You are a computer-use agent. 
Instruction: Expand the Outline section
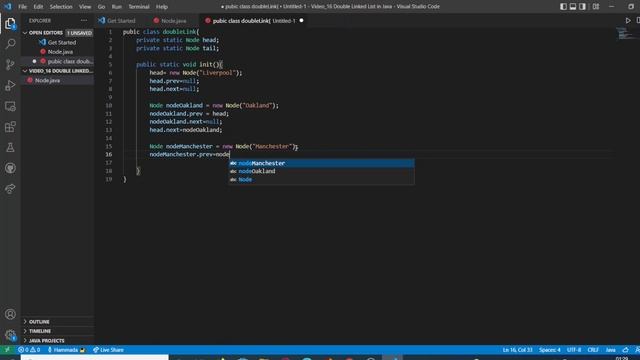pyautogui.click(x=58, y=322)
